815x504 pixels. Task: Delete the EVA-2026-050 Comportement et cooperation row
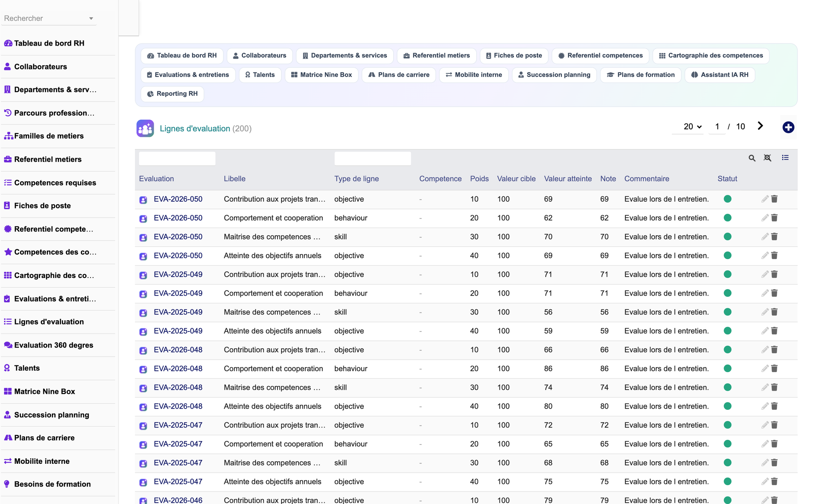coord(774,218)
